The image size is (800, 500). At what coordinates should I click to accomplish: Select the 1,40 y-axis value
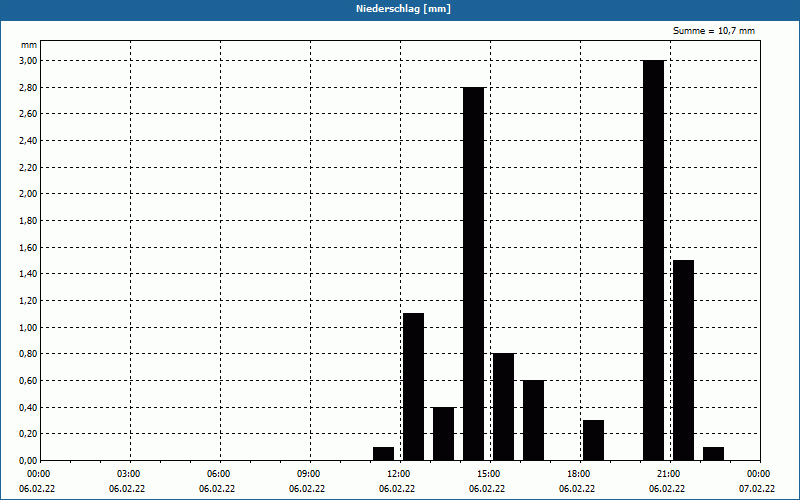coord(28,274)
